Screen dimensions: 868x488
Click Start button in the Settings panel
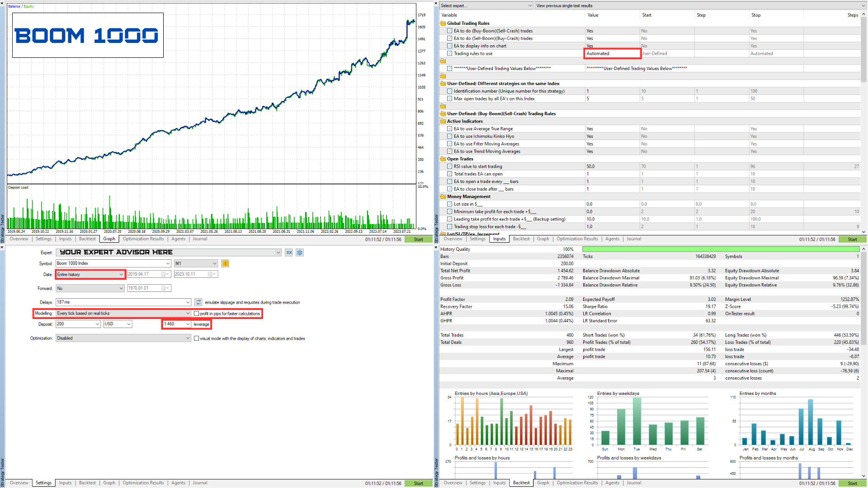pyautogui.click(x=419, y=483)
